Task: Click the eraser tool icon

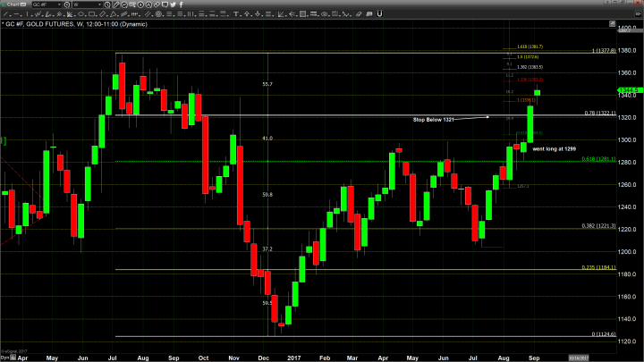Action: pos(360,14)
